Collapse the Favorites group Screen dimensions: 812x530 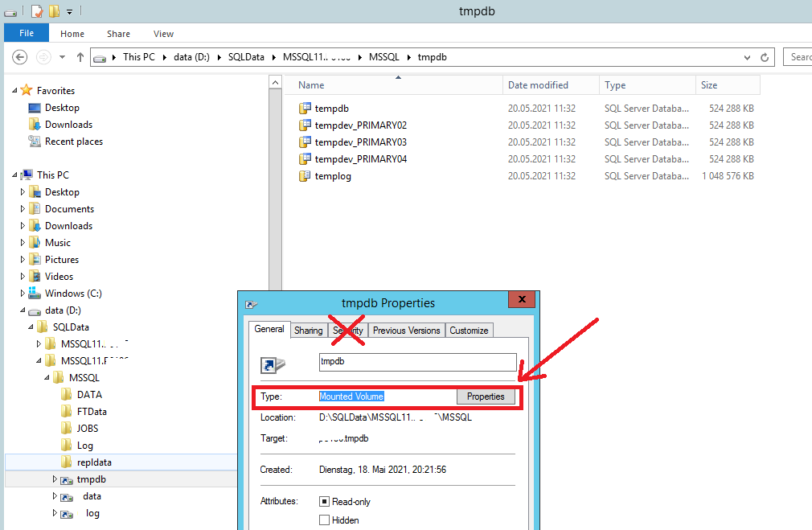pyautogui.click(x=14, y=90)
